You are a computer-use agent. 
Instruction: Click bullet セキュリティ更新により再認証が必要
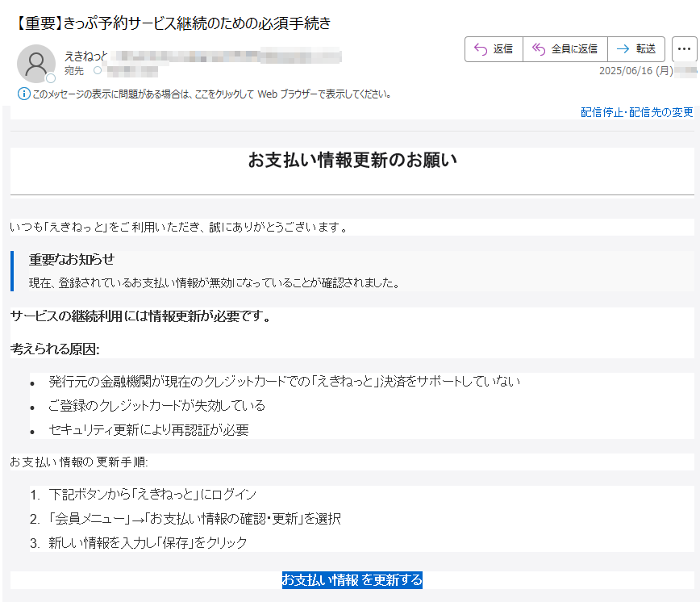(x=148, y=429)
